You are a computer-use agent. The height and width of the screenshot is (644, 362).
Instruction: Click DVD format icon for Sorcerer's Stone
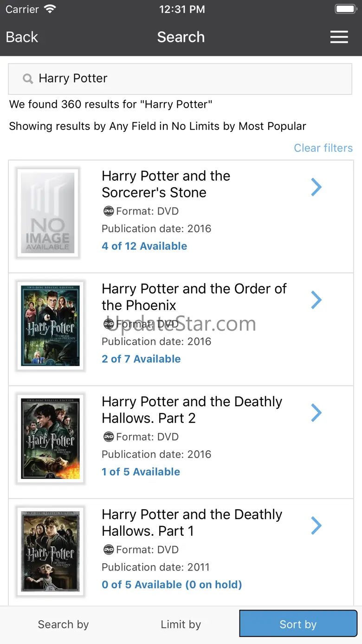(108, 211)
